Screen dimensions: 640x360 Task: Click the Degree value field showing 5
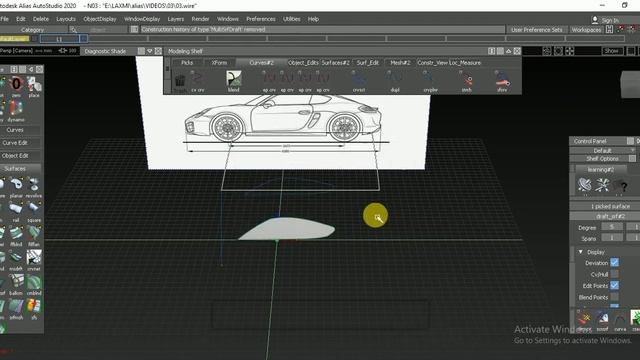[x=612, y=227]
